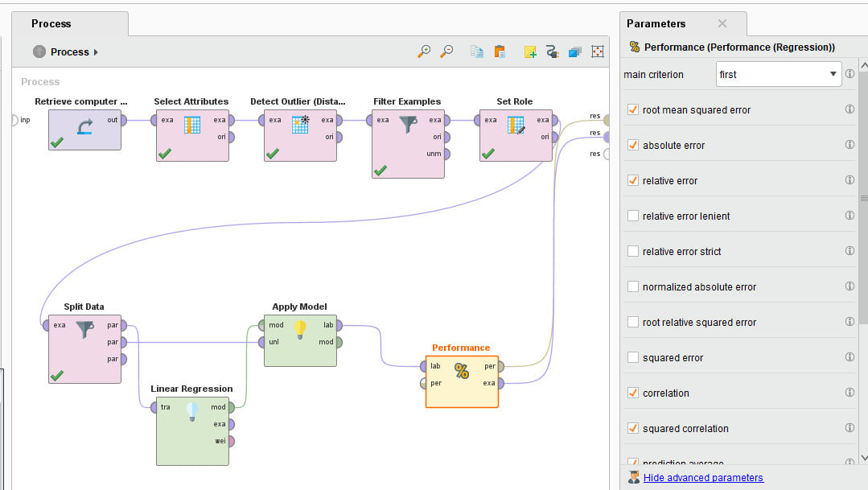This screenshot has height=490, width=868.
Task: Click the copy icon in Process toolbar
Action: (477, 51)
